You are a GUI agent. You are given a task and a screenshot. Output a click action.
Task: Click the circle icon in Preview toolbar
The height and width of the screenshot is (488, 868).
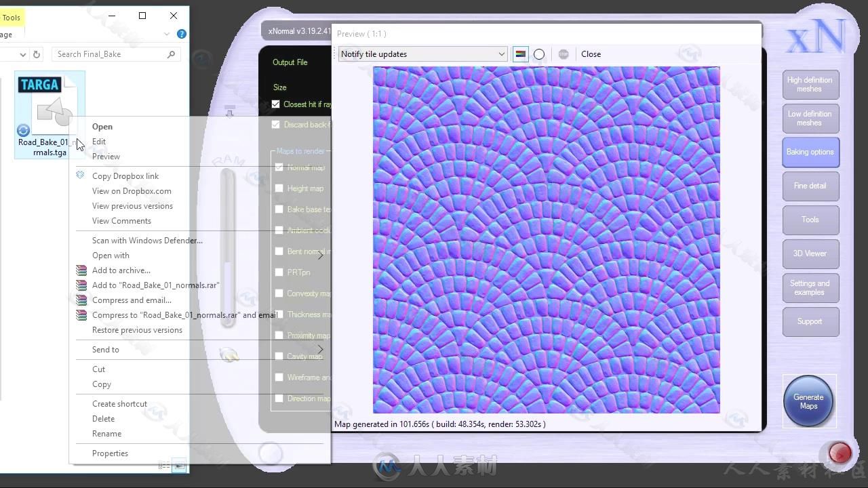click(539, 54)
